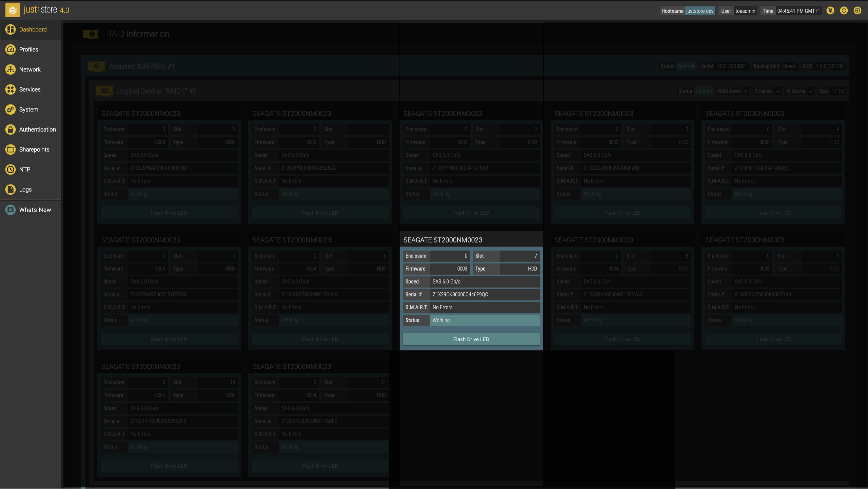Click serial Z1X29CJW0000C440F9XE
The width and height of the screenshot is (868, 489).
[611, 168]
